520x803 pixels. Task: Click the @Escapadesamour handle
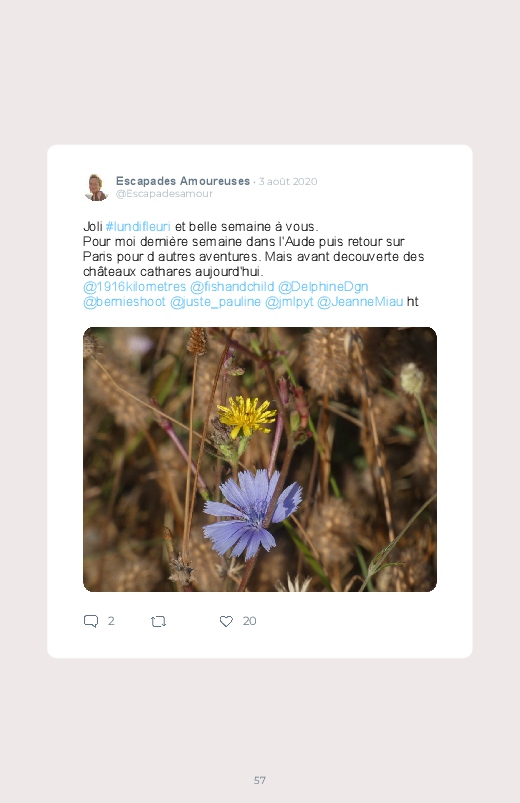[164, 194]
